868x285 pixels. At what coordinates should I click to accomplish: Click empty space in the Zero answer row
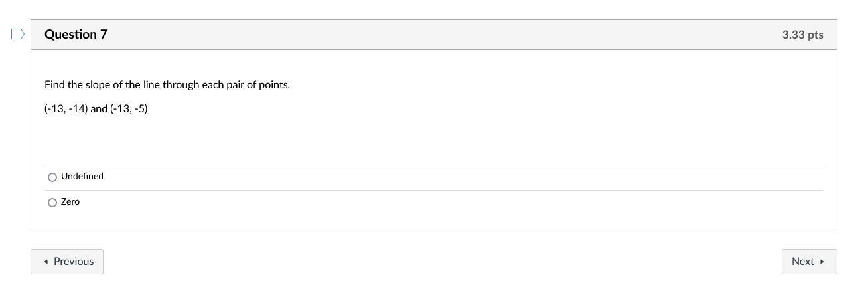click(465, 203)
